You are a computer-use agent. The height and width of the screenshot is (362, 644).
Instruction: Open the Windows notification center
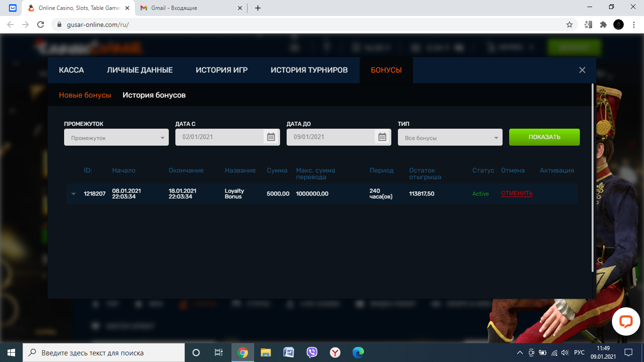coord(628,353)
